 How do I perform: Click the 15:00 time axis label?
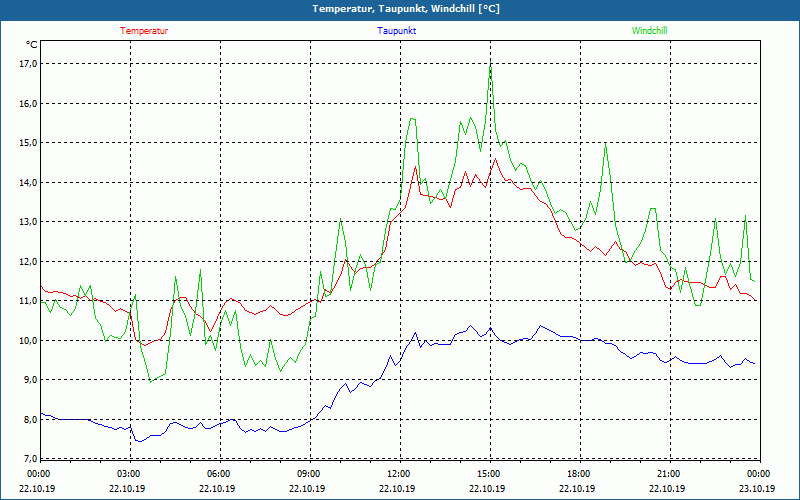(x=488, y=474)
